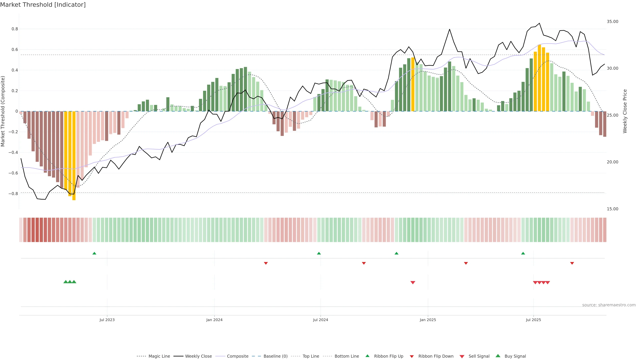Toggle Weekly Close series in legend

[198, 356]
